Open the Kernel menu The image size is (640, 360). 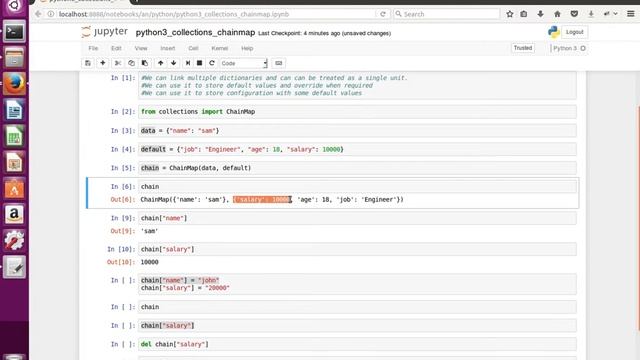point(220,48)
